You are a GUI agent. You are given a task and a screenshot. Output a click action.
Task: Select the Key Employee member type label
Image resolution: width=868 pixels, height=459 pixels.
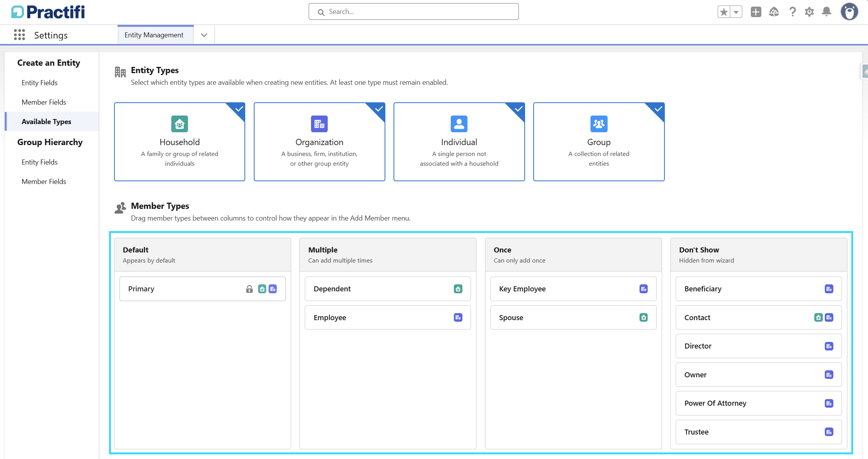click(522, 289)
